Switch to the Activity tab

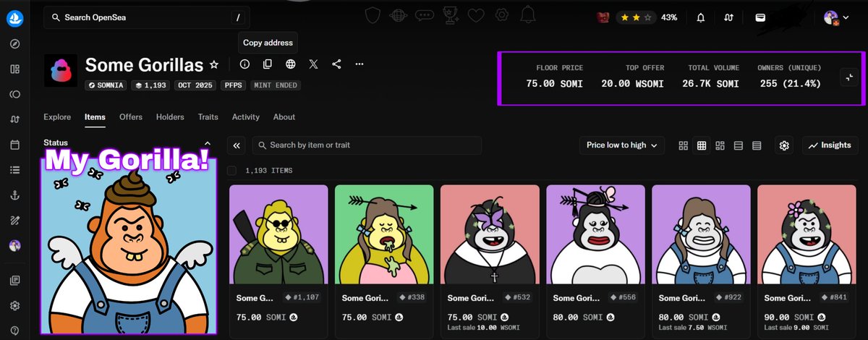tap(246, 117)
